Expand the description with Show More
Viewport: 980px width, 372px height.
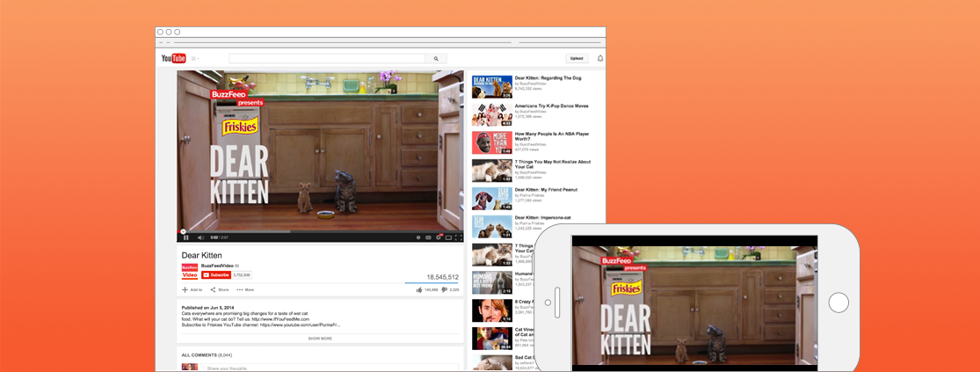click(320, 338)
